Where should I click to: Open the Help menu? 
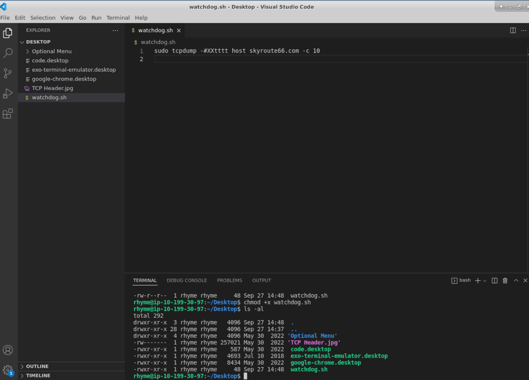[x=141, y=18]
